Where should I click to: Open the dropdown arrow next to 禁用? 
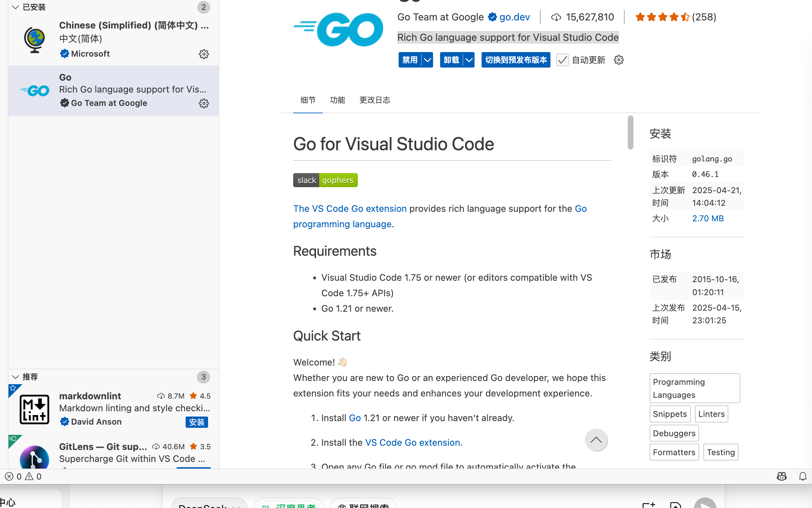pos(427,60)
